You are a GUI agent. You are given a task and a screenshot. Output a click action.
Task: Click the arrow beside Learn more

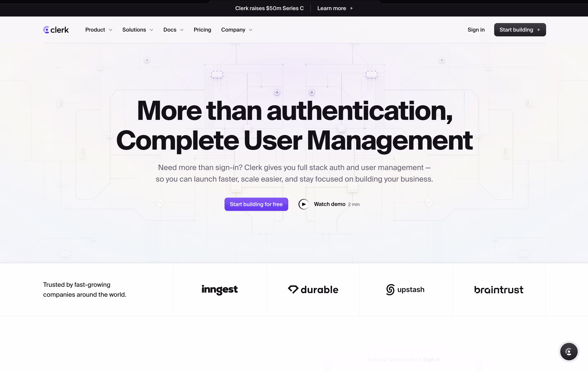pyautogui.click(x=352, y=8)
